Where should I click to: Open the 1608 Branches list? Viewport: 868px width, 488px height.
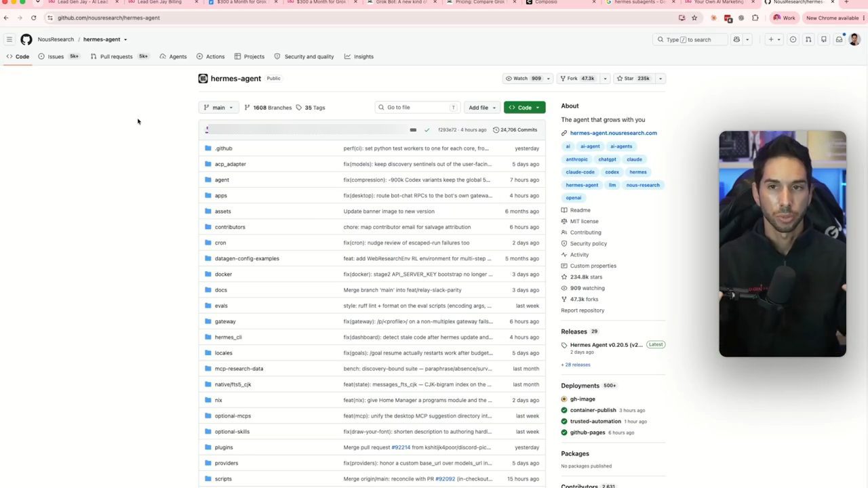click(268, 107)
